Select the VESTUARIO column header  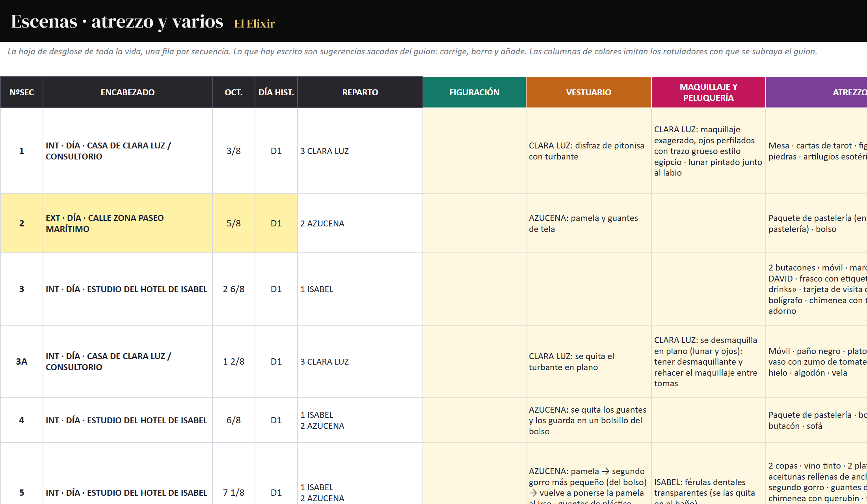click(588, 92)
